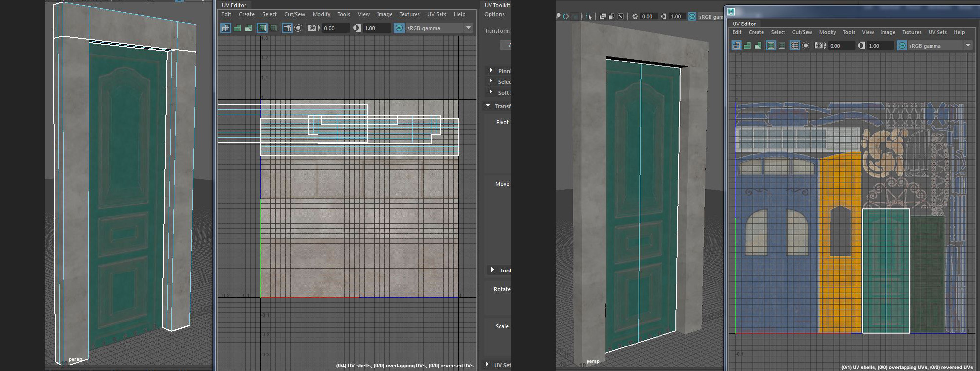Viewport: 980px width, 371px height.
Task: Expand the UV Sets section in UV Toolkit
Action: point(487,364)
